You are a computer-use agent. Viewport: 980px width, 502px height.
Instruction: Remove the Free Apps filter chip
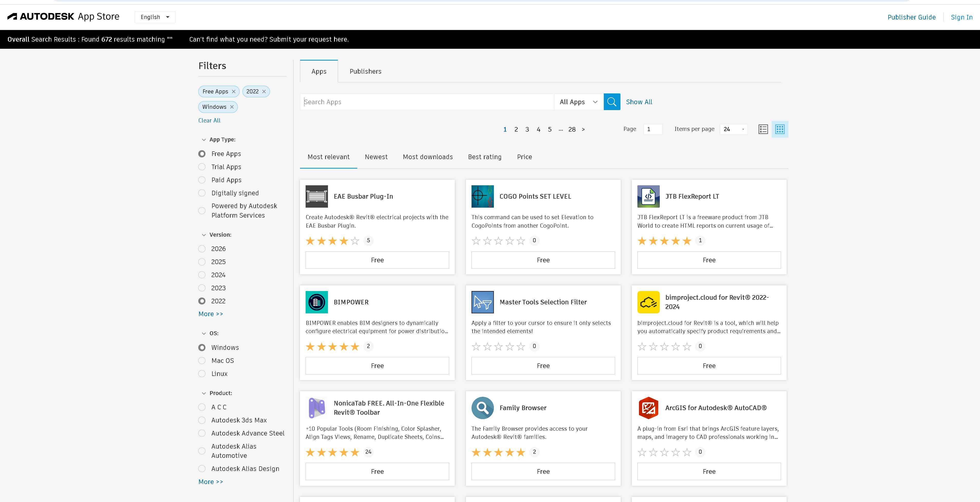tap(234, 92)
